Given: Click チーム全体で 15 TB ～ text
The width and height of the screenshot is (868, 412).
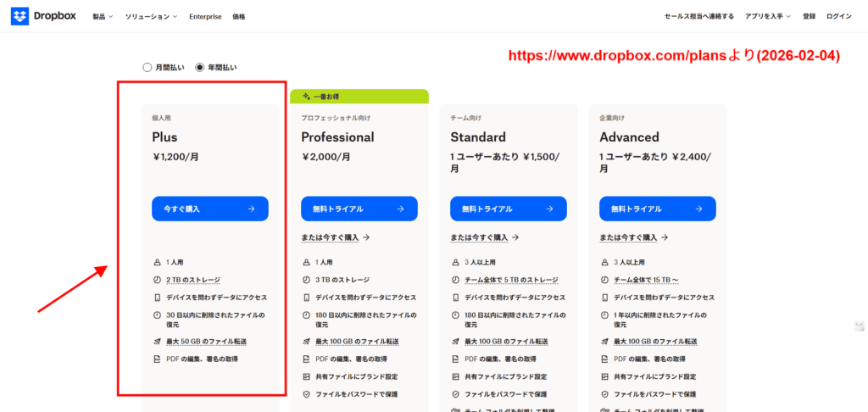Looking at the screenshot, I should [647, 281].
